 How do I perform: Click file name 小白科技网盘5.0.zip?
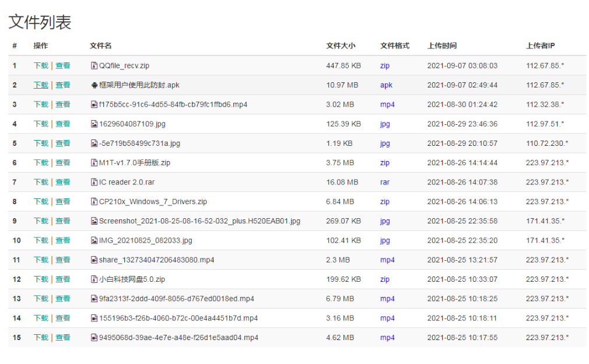click(x=132, y=279)
